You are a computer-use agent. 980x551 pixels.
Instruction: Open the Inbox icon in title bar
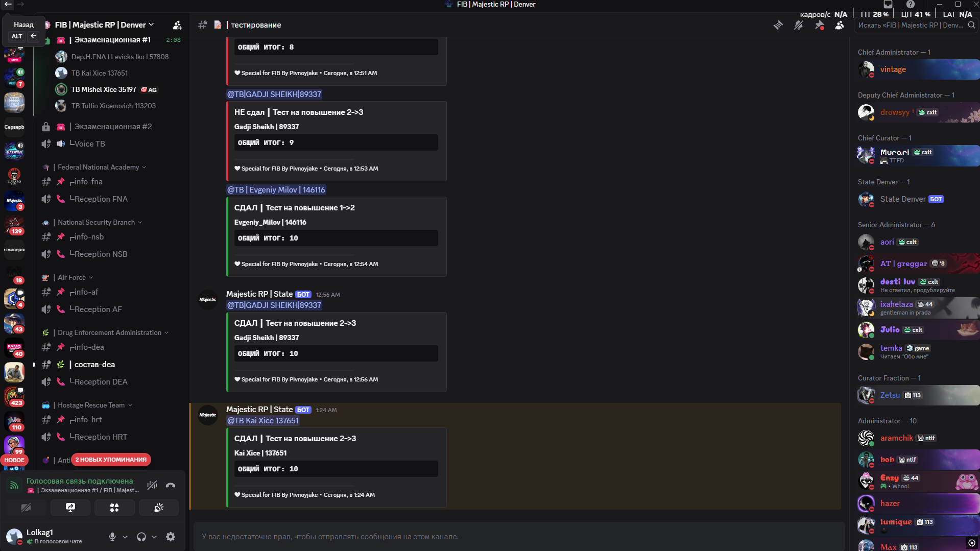[888, 5]
